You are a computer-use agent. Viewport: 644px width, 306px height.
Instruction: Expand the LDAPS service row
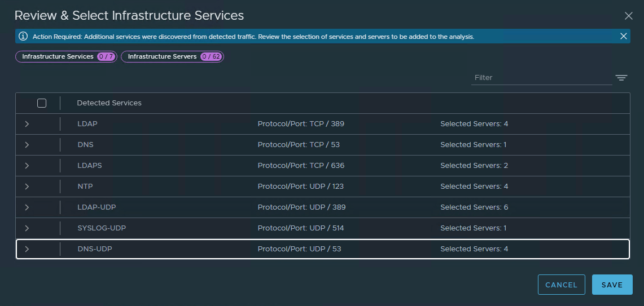click(x=27, y=166)
